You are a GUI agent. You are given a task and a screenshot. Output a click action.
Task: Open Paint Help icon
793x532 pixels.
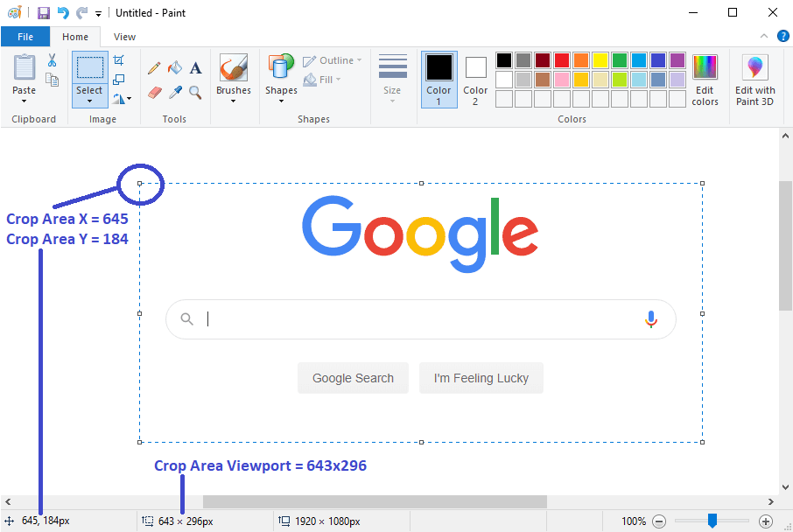click(782, 36)
